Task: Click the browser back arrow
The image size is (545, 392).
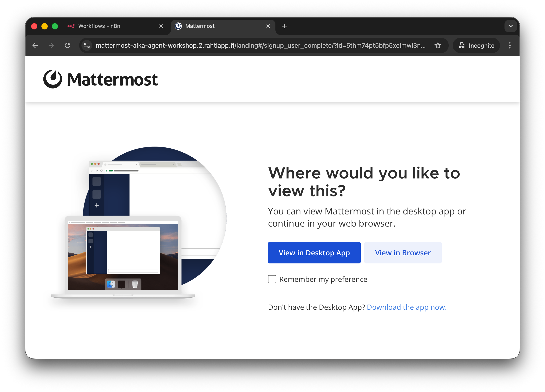Action: (x=35, y=45)
